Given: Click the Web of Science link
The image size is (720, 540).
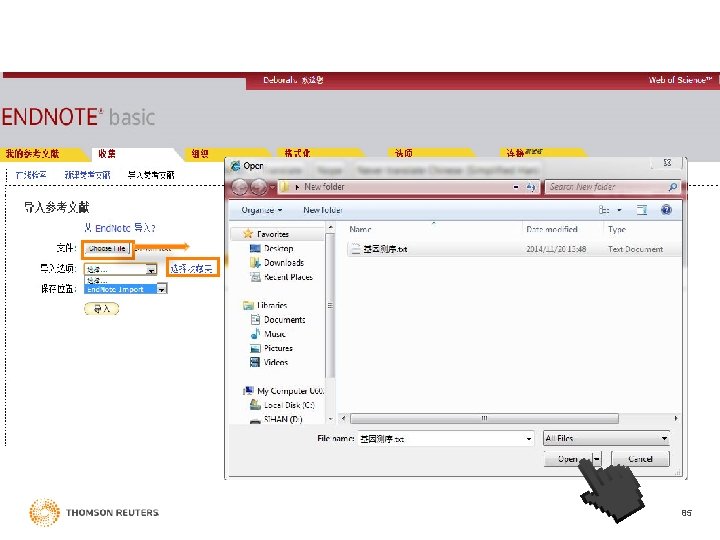Looking at the screenshot, I should (x=680, y=80).
